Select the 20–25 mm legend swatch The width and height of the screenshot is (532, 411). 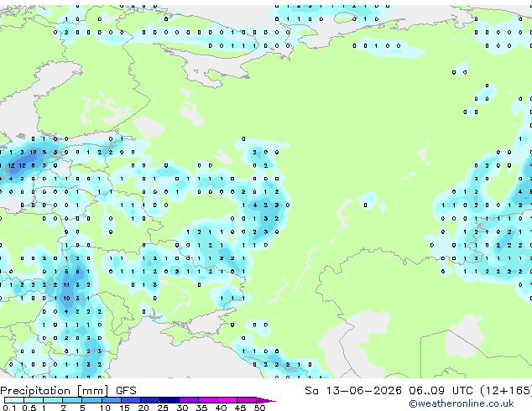point(149,400)
